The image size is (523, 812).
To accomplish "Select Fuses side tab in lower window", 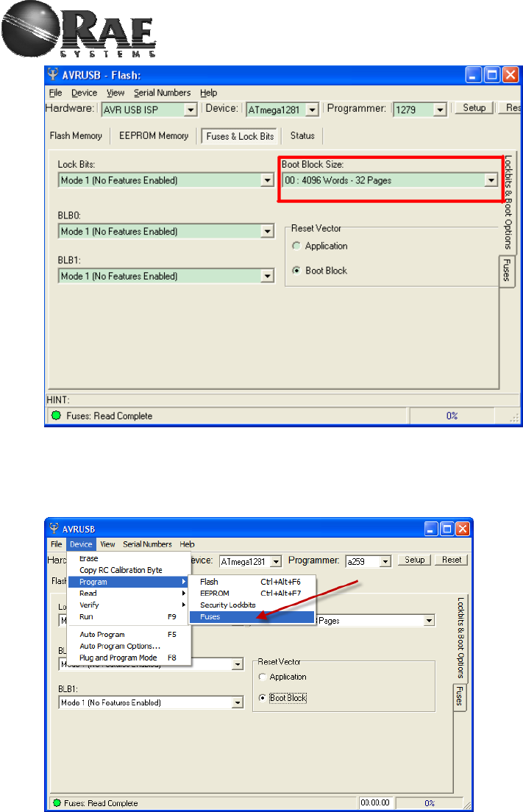I will 459,696.
